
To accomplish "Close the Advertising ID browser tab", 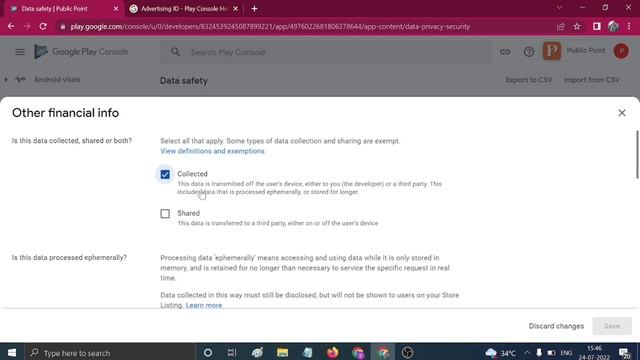I will tap(236, 9).
